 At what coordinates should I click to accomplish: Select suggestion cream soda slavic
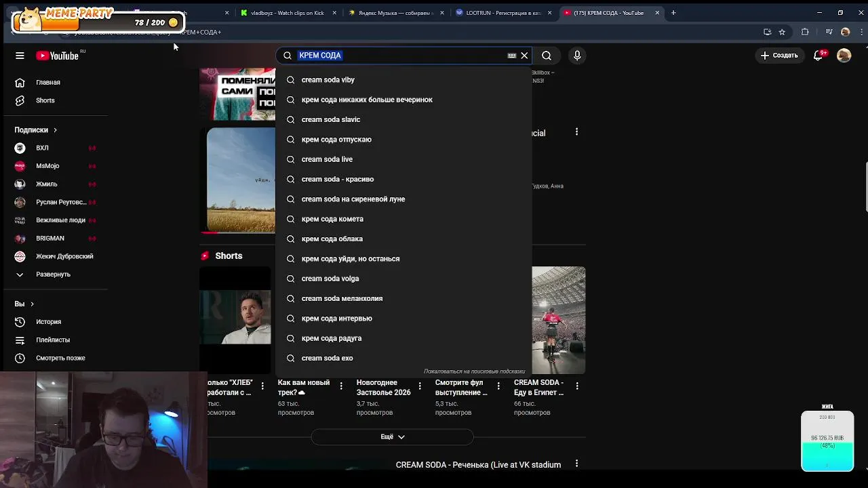click(403, 119)
